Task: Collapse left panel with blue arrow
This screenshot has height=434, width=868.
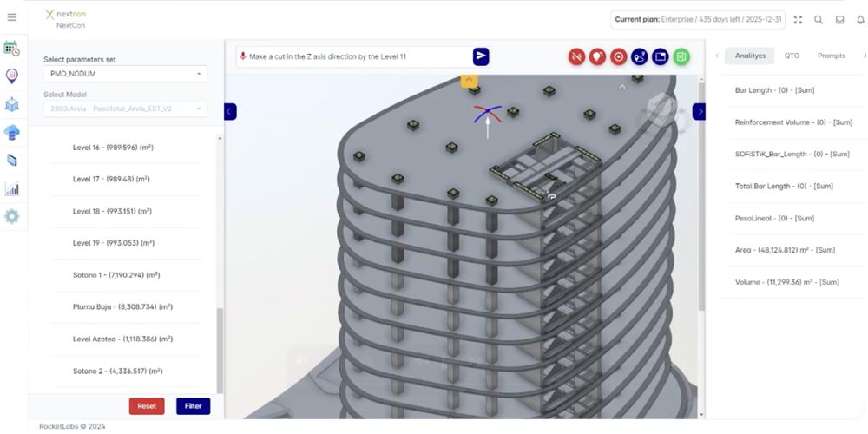Action: pyautogui.click(x=230, y=111)
